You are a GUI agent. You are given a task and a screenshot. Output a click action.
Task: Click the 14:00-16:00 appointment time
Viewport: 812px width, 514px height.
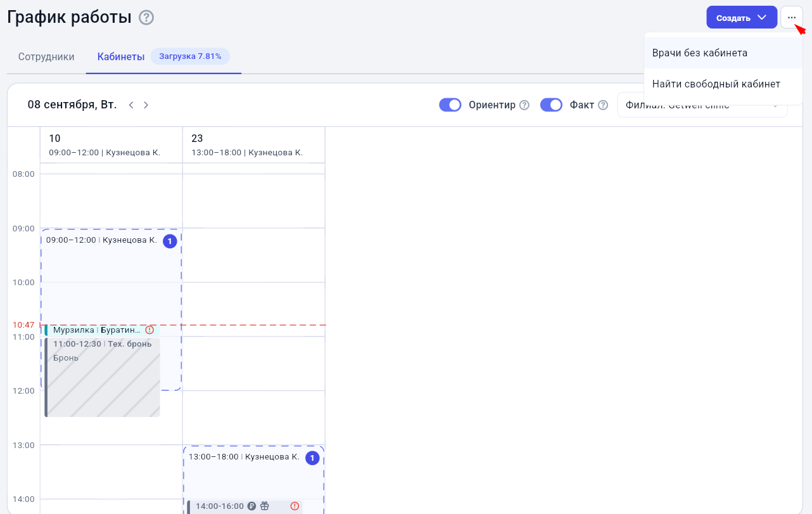click(x=220, y=506)
